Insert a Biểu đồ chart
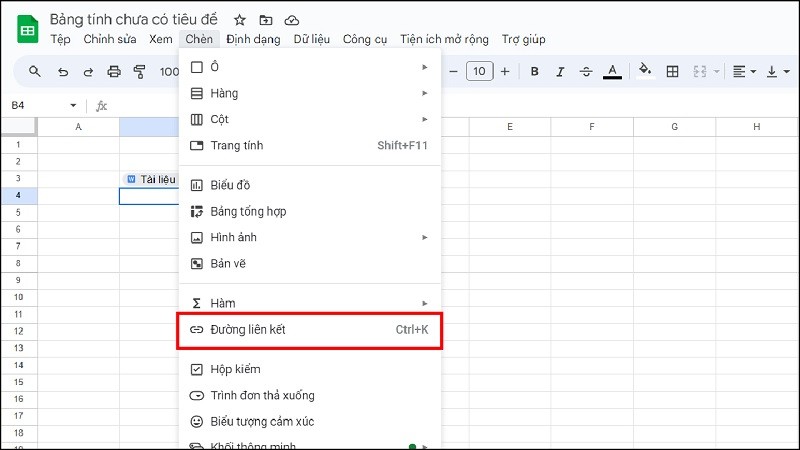Image resolution: width=800 pixels, height=450 pixels. click(310, 185)
